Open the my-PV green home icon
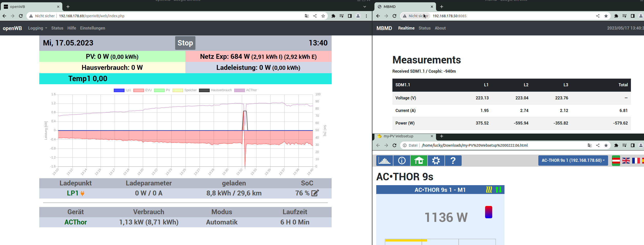This screenshot has height=245, width=644. tap(419, 161)
